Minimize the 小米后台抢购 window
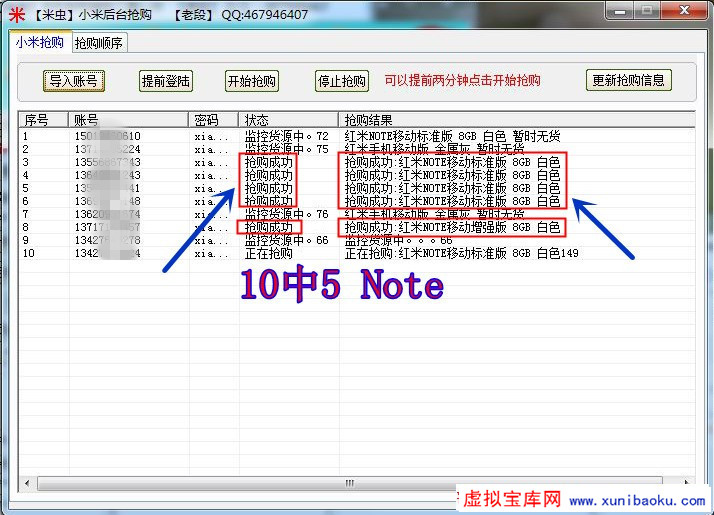Screen dimensions: 714x515 (619, 10)
